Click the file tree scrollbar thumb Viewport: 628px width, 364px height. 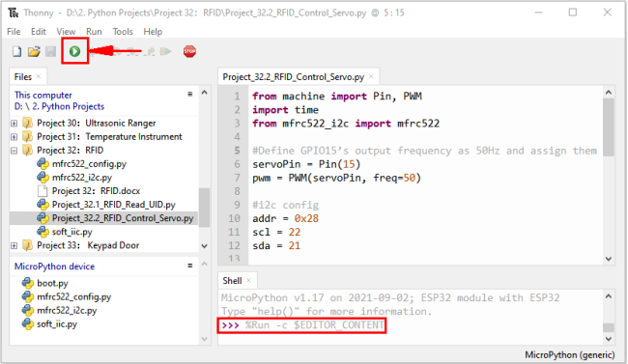coord(204,208)
